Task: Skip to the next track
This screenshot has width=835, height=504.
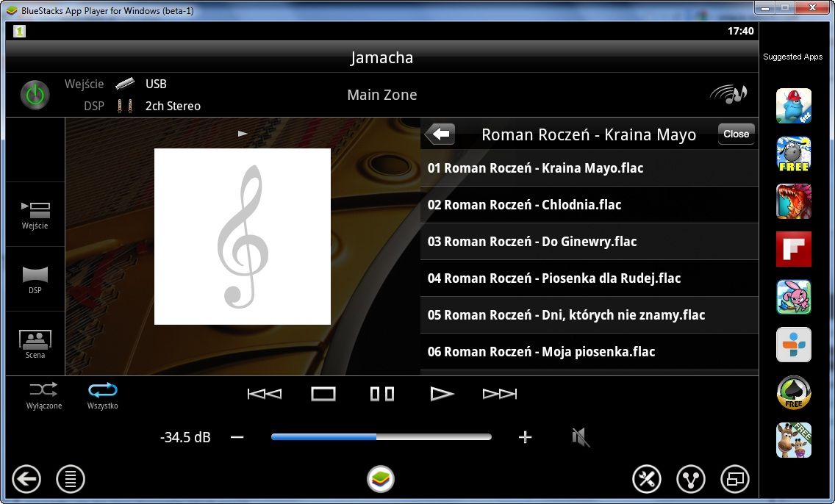Action: coord(500,394)
